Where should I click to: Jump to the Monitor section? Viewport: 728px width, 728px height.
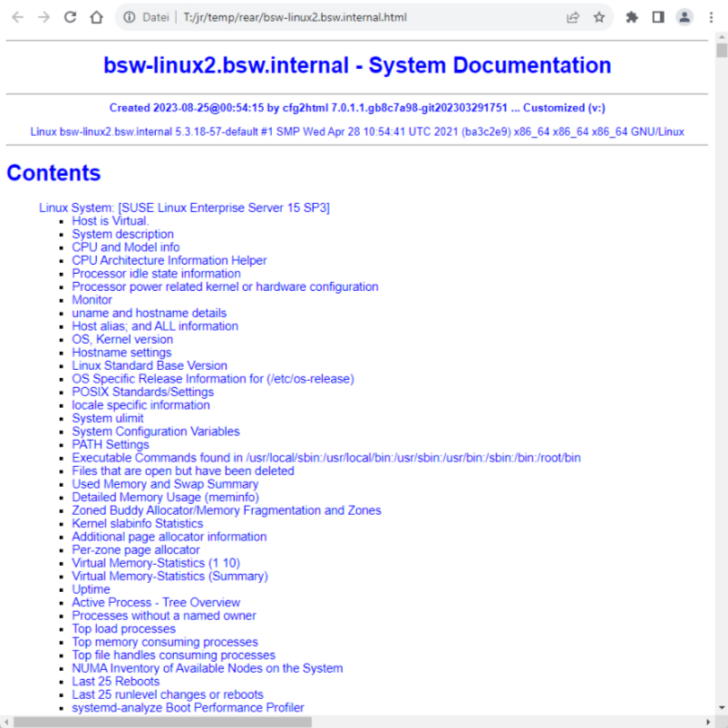point(92,300)
